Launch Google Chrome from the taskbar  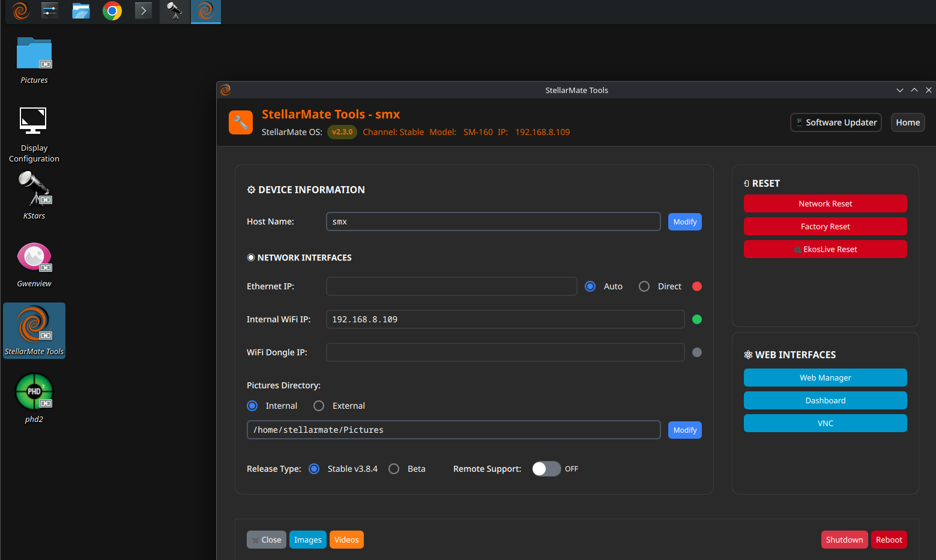click(112, 11)
